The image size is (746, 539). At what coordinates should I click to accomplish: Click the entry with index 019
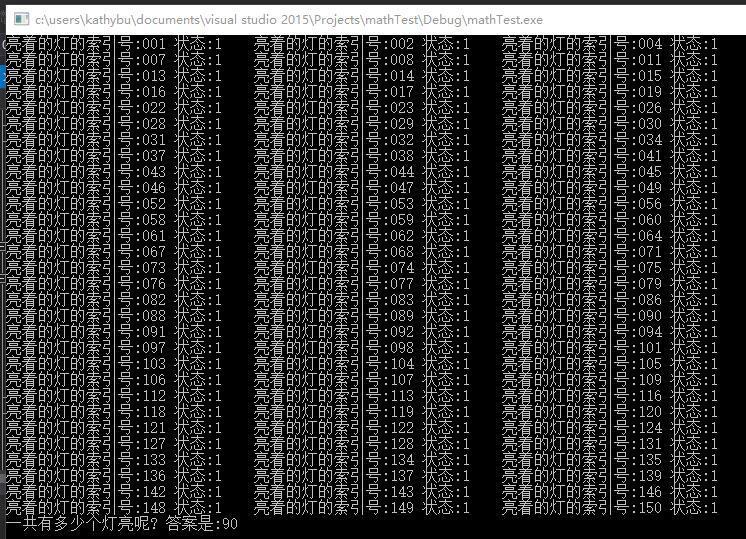[610, 92]
